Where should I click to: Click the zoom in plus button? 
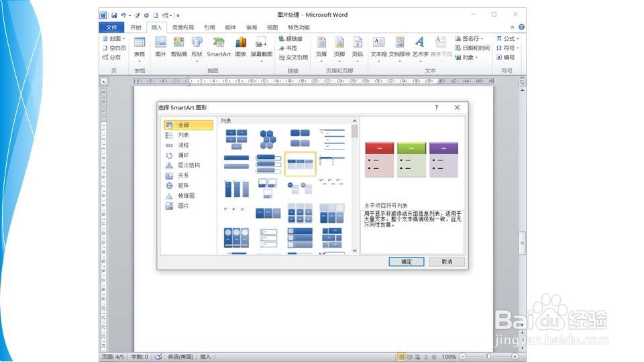(x=515, y=357)
